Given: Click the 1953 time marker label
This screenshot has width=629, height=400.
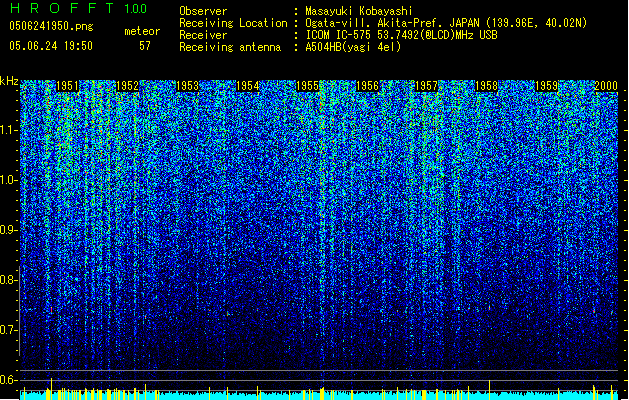Looking at the screenshot, I should pos(187,86).
